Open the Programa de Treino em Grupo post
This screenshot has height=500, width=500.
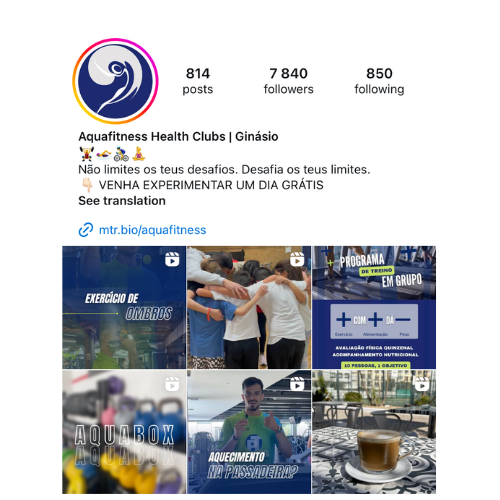374,307
